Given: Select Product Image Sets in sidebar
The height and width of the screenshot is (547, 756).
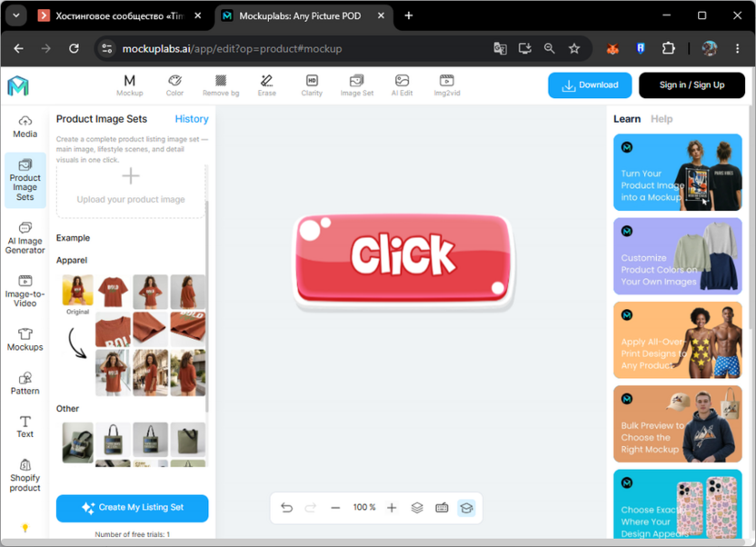Looking at the screenshot, I should pyautogui.click(x=25, y=180).
